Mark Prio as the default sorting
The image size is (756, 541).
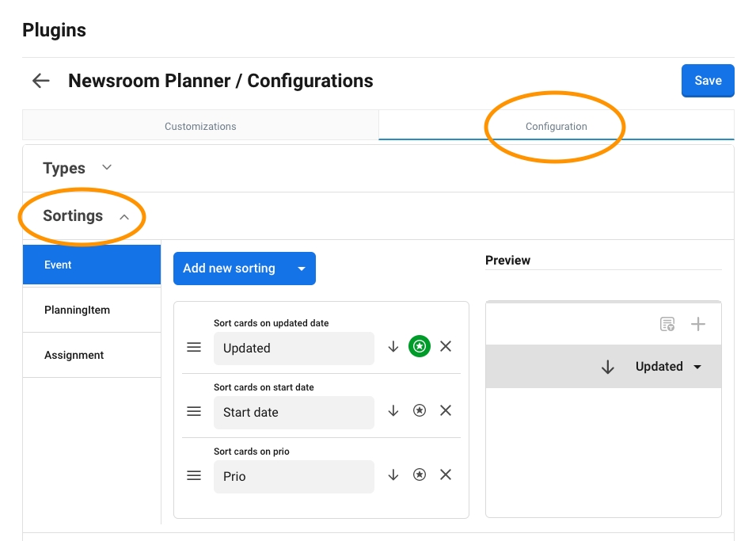(420, 475)
